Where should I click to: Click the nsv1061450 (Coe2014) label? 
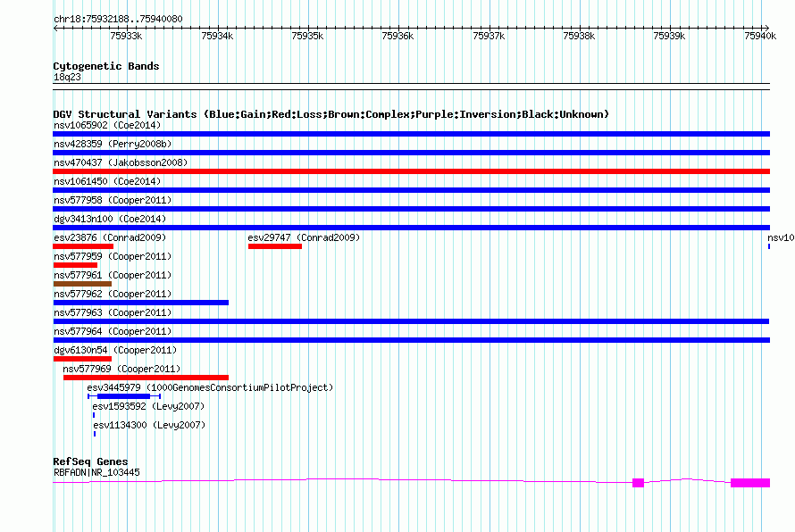[107, 181]
